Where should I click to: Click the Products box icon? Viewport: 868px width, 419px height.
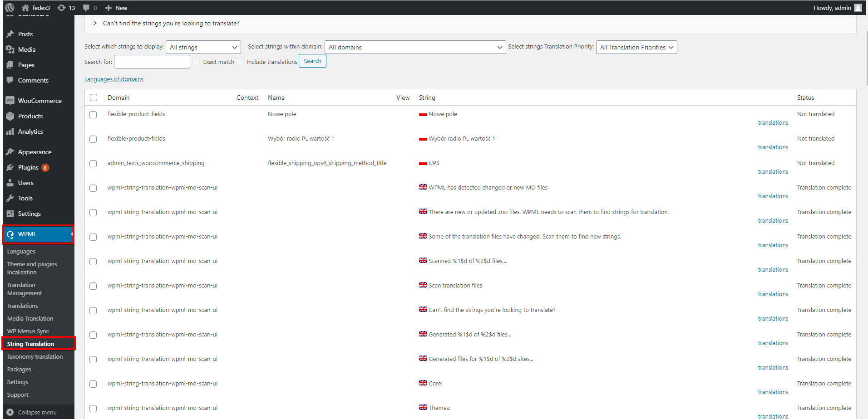point(10,116)
